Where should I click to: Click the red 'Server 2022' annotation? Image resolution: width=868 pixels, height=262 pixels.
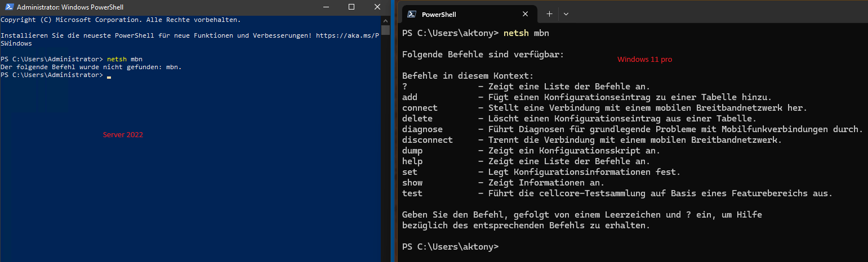(123, 135)
